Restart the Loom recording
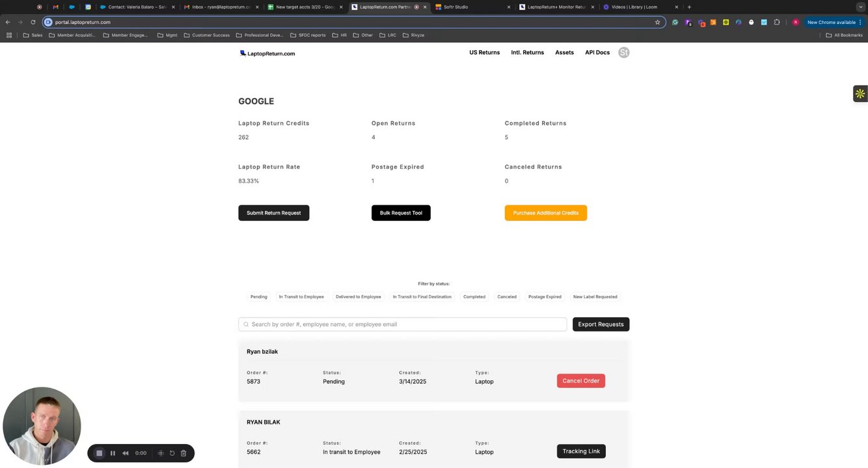The height and width of the screenshot is (468, 868). tap(172, 453)
